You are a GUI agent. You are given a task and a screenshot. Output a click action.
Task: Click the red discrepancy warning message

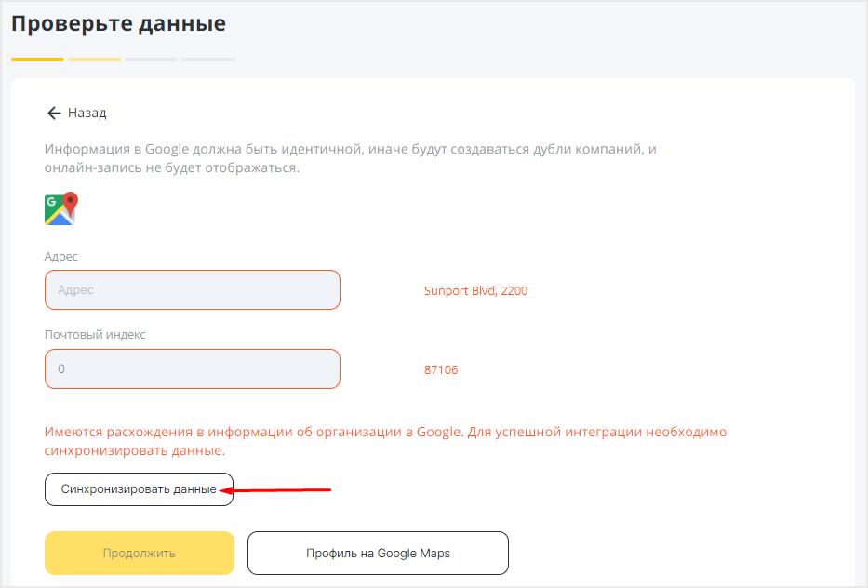385,441
